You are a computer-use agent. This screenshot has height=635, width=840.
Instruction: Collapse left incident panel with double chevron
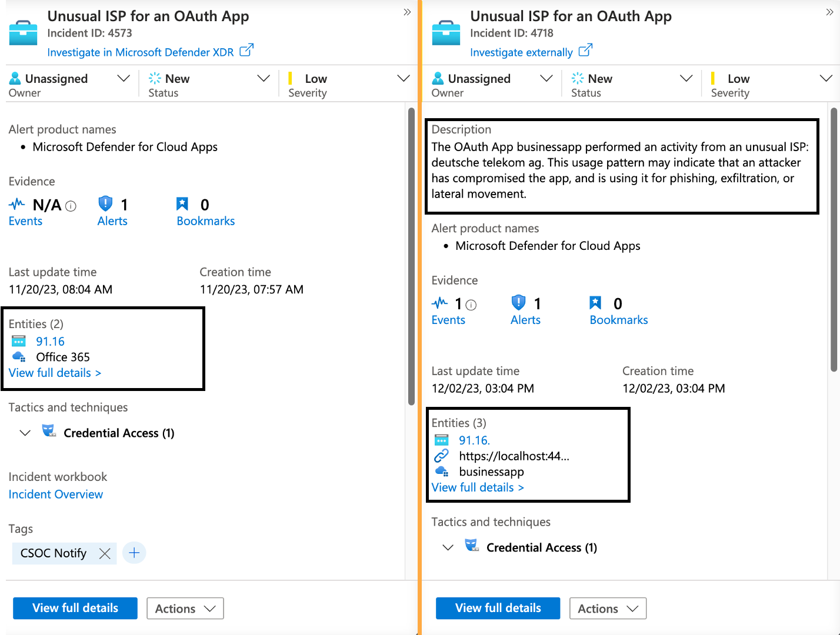point(407,12)
